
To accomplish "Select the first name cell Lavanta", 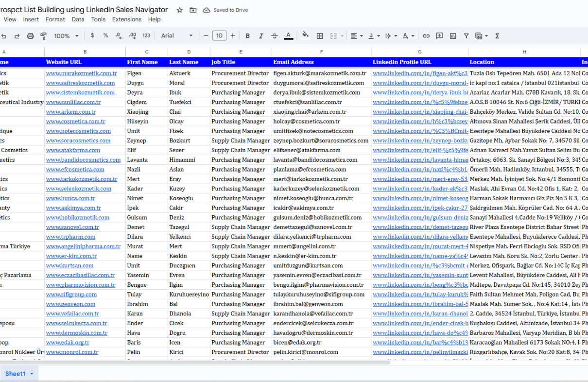I will 147,160.
